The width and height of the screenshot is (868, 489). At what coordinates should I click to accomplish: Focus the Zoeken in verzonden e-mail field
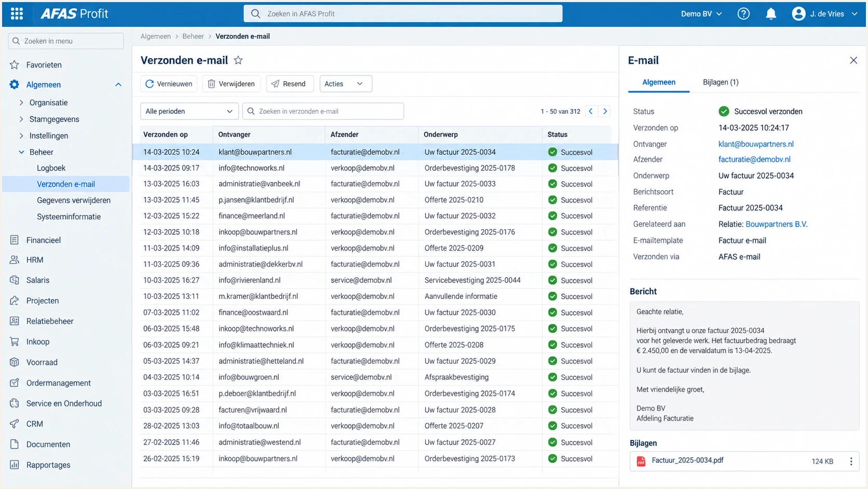(x=323, y=111)
